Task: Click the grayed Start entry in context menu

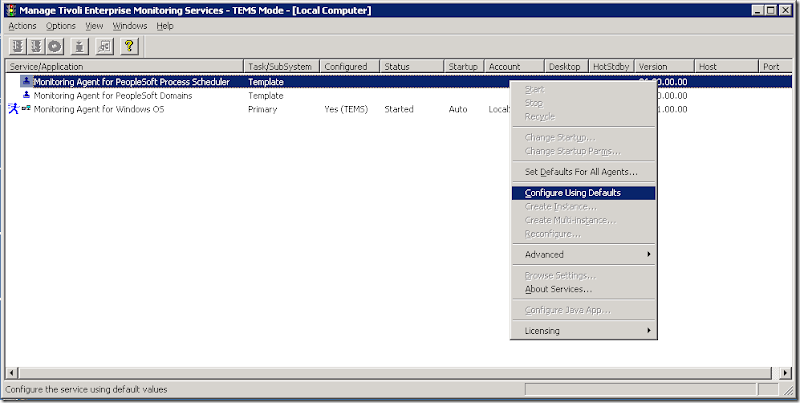Action: [584, 90]
